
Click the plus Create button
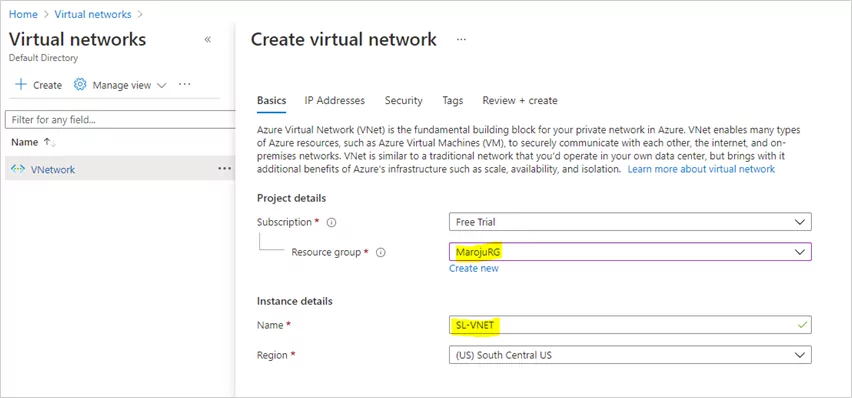pos(38,85)
